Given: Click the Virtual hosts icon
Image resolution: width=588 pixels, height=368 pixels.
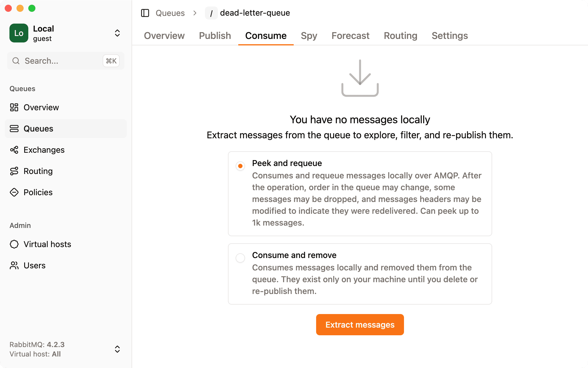Looking at the screenshot, I should tap(14, 244).
